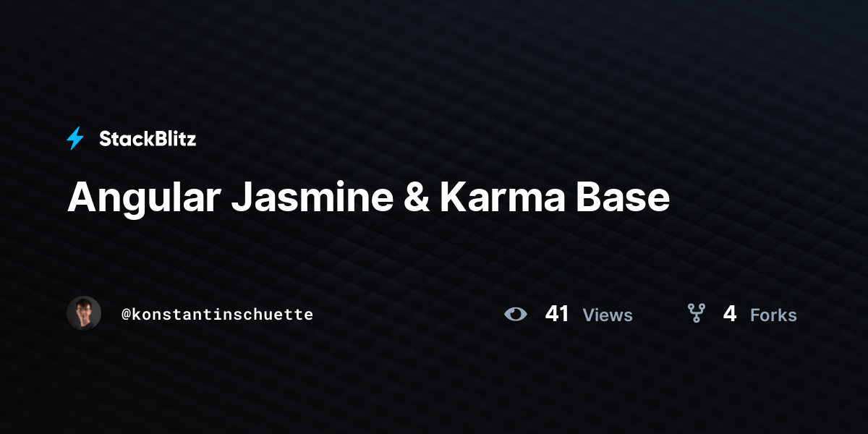
Task: Open the @konstantinschuette username link
Action: tap(217, 314)
